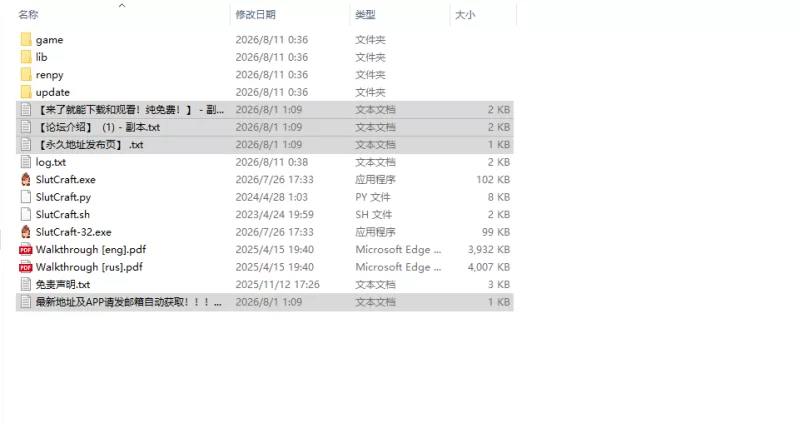Select the file Walkthrough [eng].pdf
Screen dimensions: 800x423
(91, 250)
